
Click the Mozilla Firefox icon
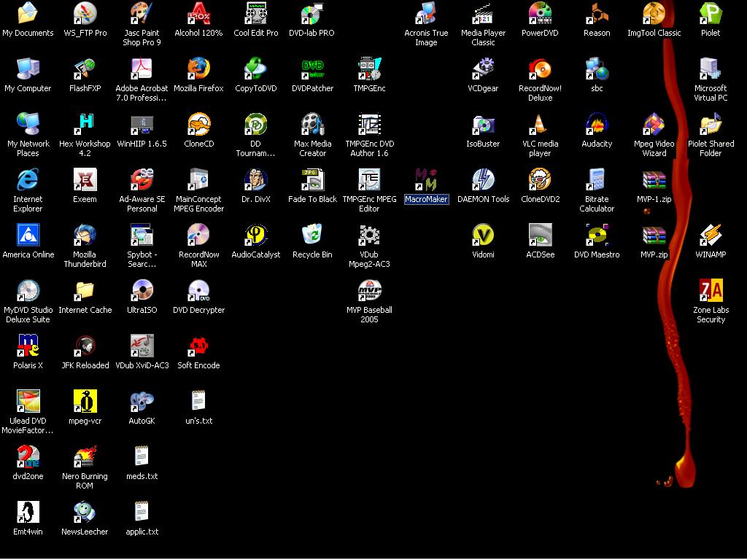[x=198, y=69]
